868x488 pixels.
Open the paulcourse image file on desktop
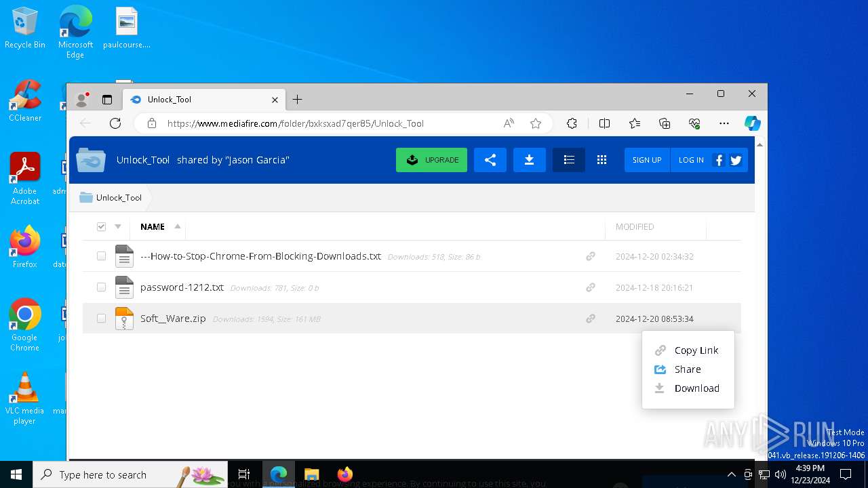click(x=127, y=28)
